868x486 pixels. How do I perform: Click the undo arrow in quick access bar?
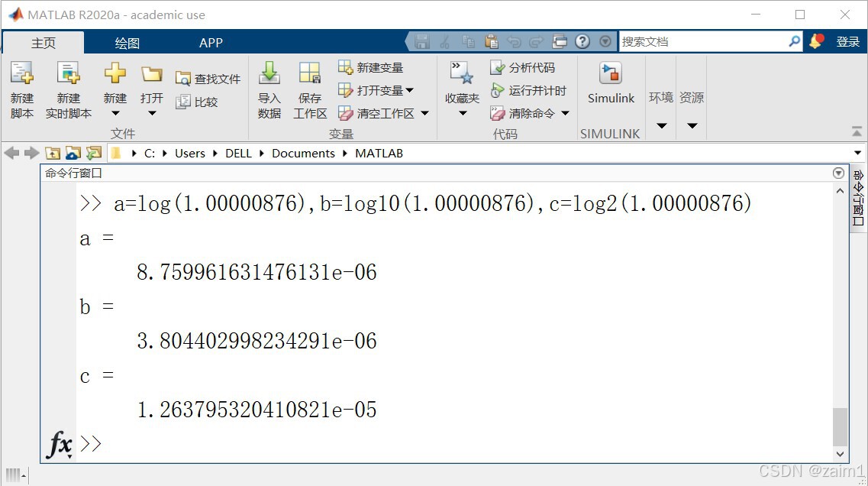click(515, 41)
